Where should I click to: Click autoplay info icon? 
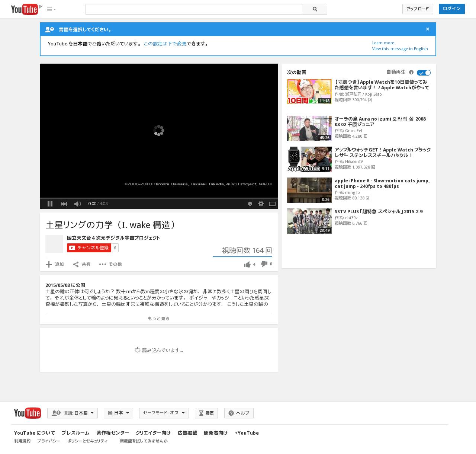pos(411,72)
